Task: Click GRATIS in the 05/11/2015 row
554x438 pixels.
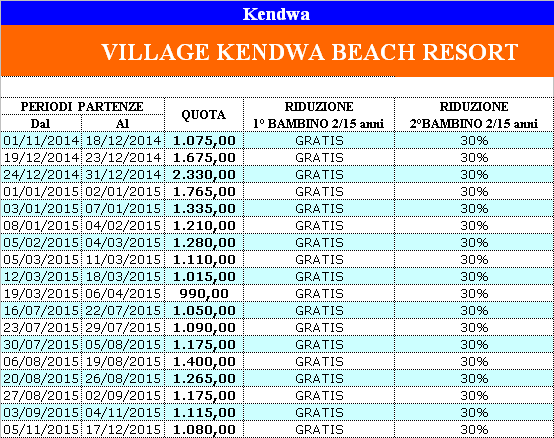Action: pos(319,430)
